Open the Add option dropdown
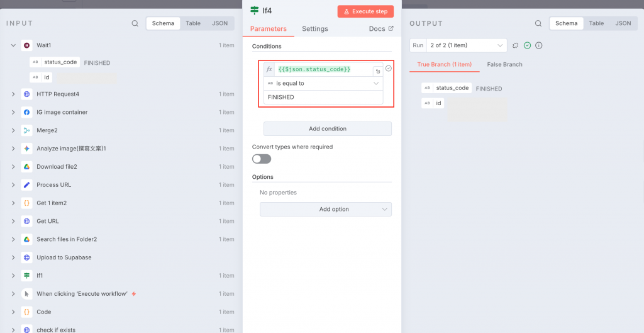The image size is (644, 333). click(x=326, y=209)
